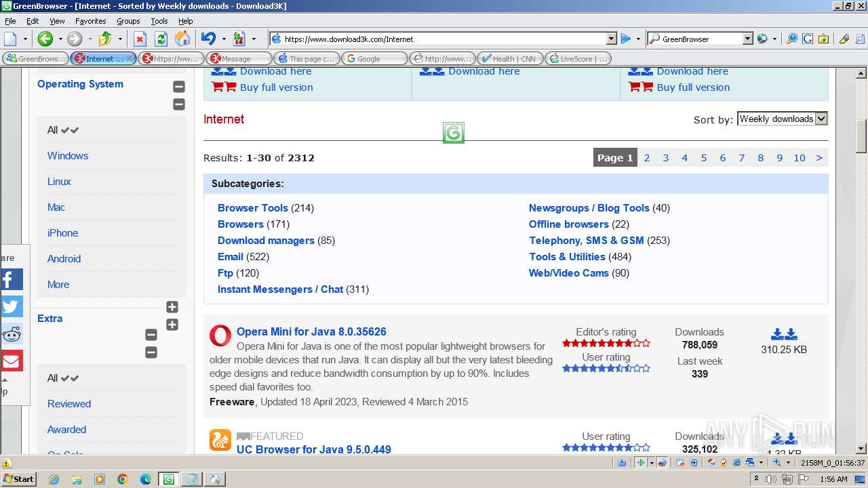Image resolution: width=868 pixels, height=488 pixels.
Task: Filter operating system by Android
Action: click(64, 259)
